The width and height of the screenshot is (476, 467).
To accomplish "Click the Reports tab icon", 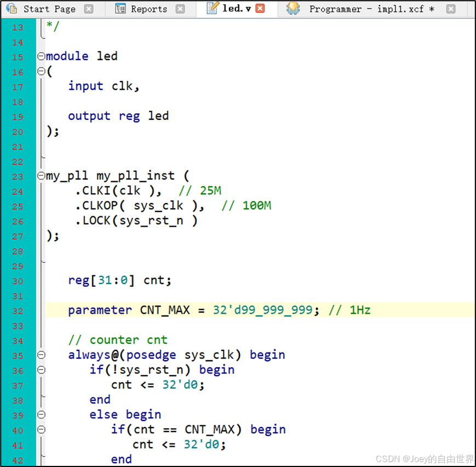I will coord(121,9).
